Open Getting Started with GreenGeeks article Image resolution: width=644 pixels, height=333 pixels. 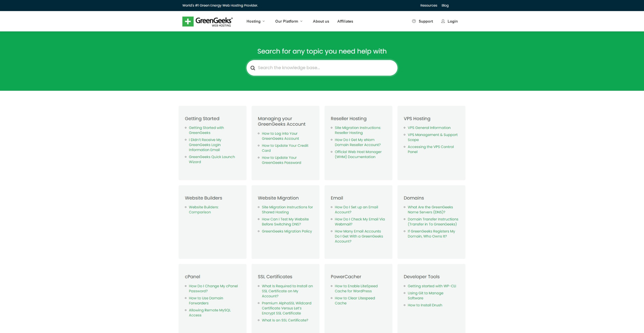(x=206, y=130)
